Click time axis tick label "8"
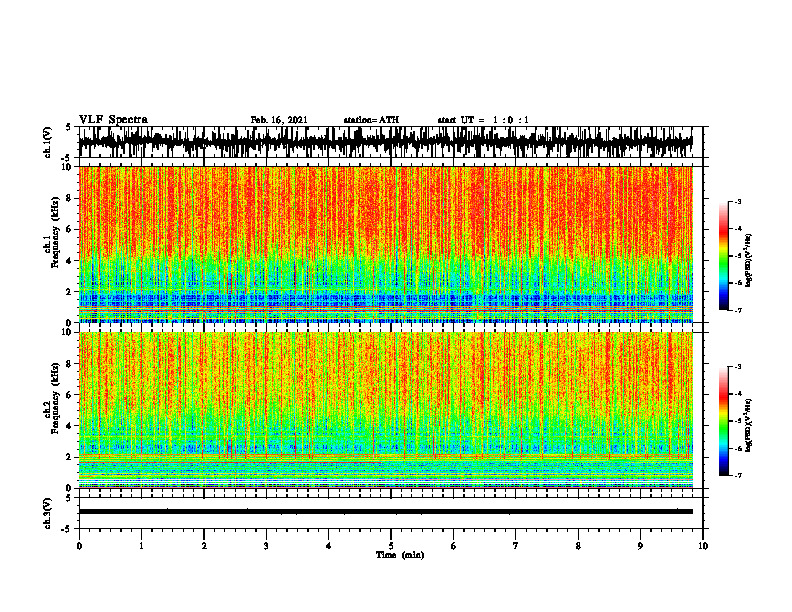The width and height of the screenshot is (792, 612). [578, 546]
